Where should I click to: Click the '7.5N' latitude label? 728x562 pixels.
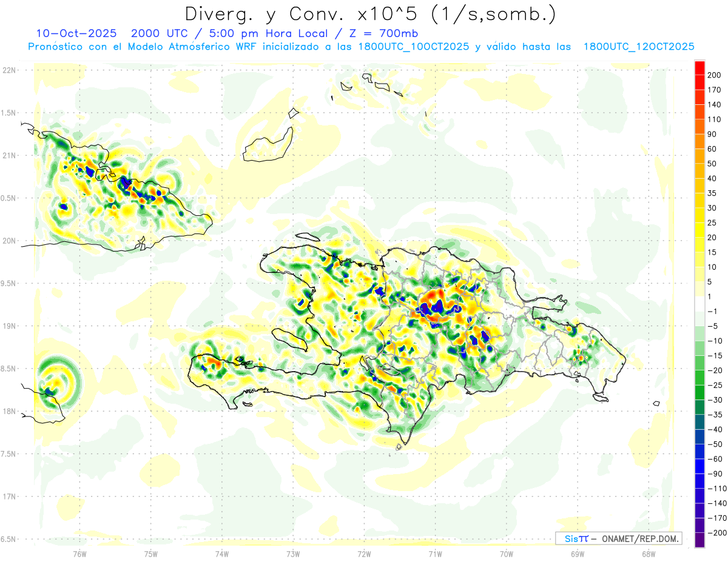[8, 454]
